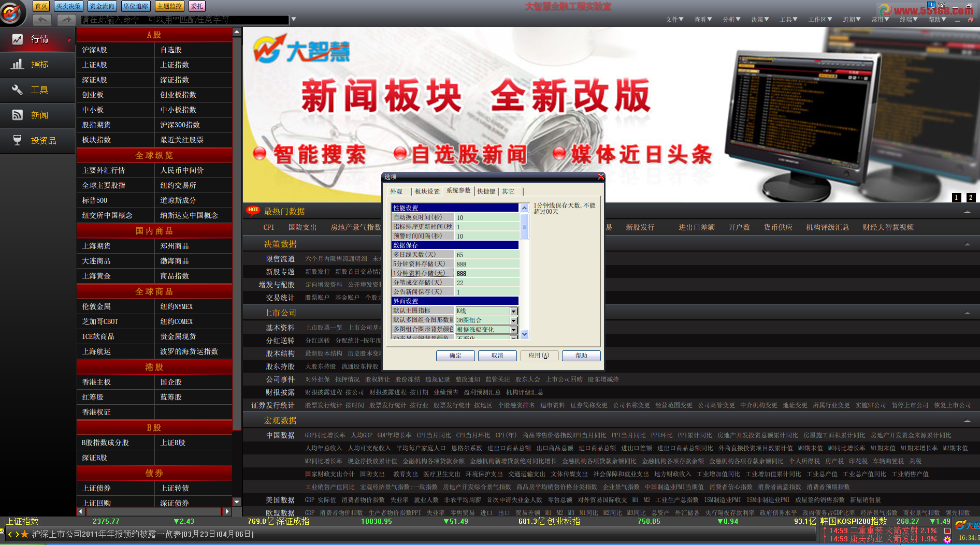Open the 机构评级汇总 hot data link
Screen dimensions: 980x545
(827, 227)
